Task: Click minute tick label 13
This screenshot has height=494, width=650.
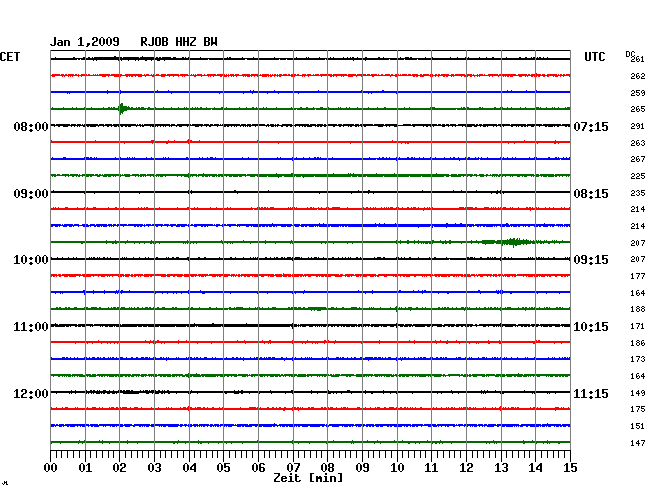Action: [501, 468]
